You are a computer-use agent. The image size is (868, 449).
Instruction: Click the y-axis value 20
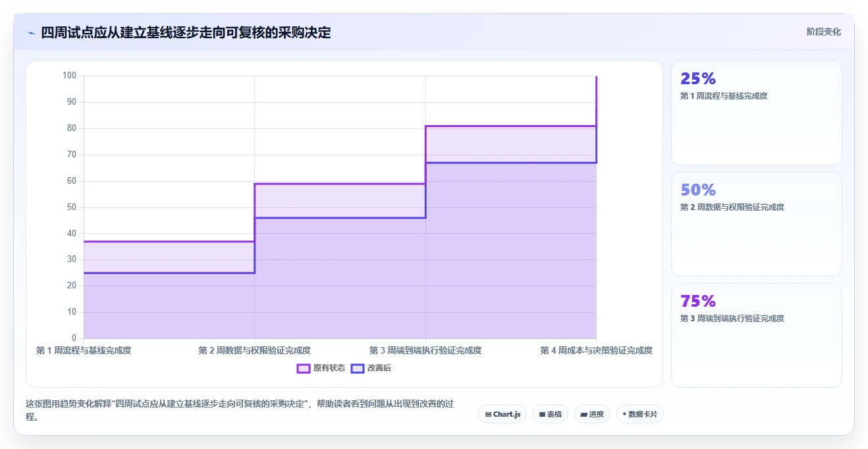[71, 286]
